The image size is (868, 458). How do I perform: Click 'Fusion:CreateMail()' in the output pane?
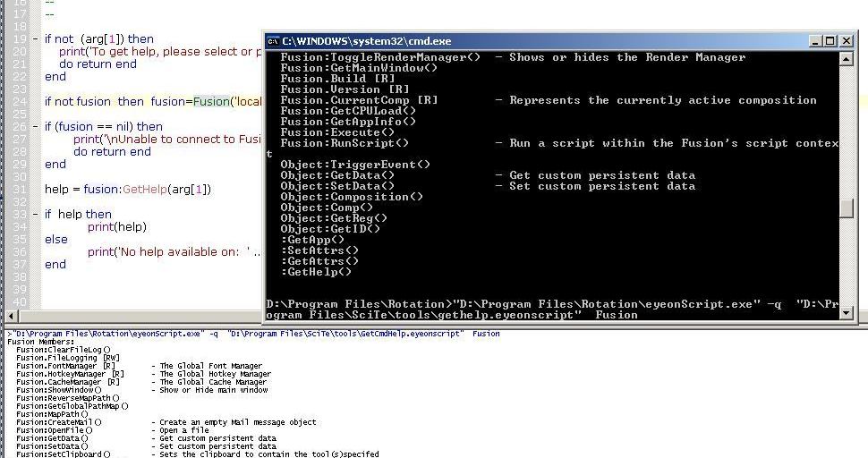(59, 422)
